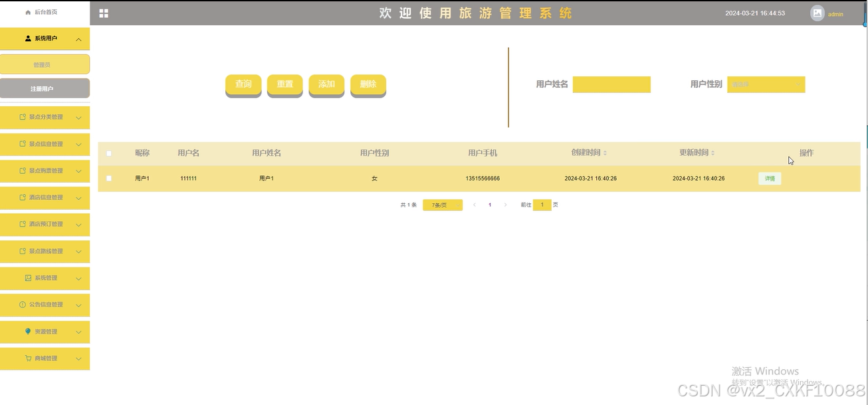Screen dimensions: 868x405
Task: Open the 商城管理 menu label
Action: (x=46, y=358)
